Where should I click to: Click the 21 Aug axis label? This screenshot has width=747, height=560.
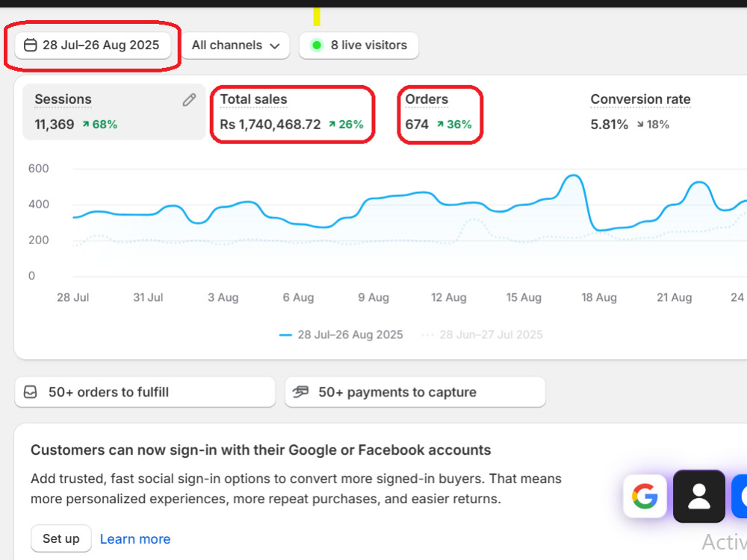pyautogui.click(x=674, y=298)
